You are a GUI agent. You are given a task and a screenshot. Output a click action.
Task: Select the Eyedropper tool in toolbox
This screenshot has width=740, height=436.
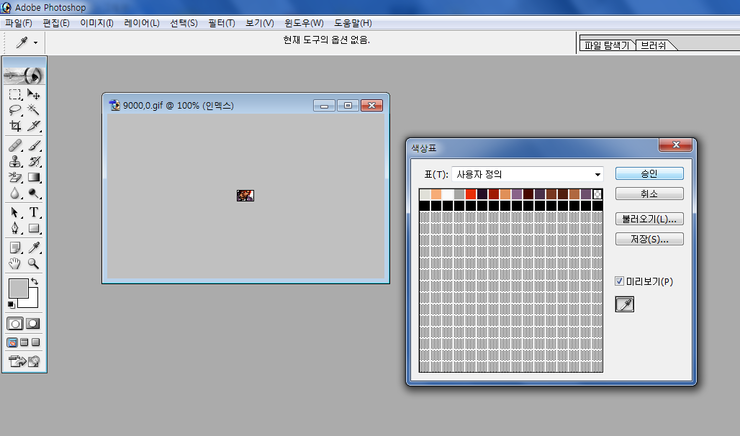tap(33, 247)
